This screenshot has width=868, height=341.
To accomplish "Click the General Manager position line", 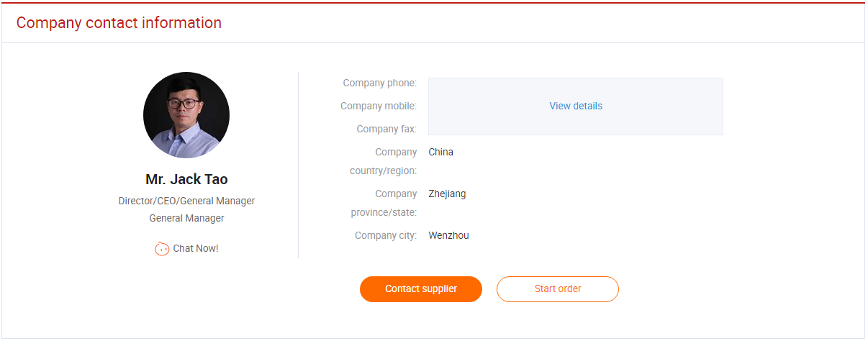I will (x=186, y=218).
